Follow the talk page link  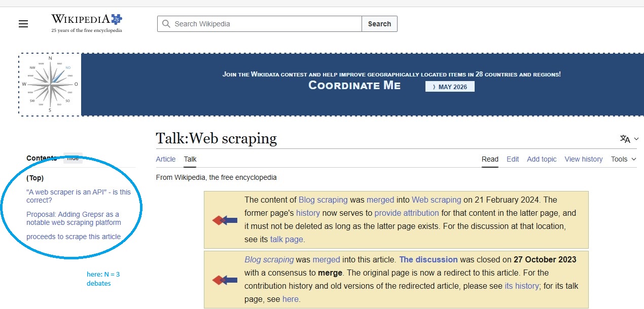pyautogui.click(x=287, y=239)
